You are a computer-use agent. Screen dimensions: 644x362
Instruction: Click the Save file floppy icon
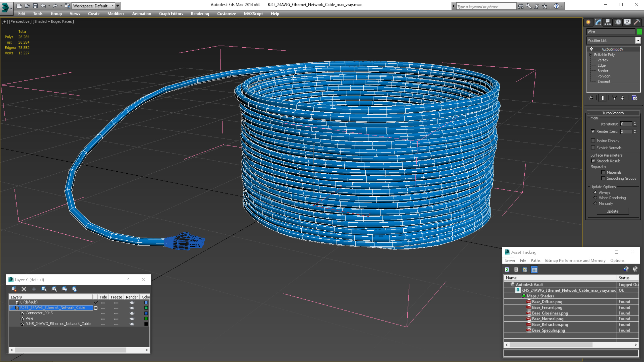35,6
